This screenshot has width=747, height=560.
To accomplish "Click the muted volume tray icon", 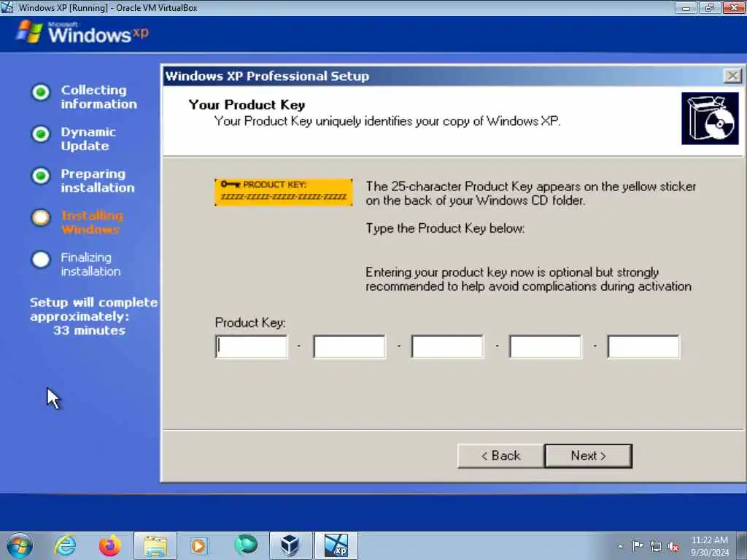I will pos(673,547).
